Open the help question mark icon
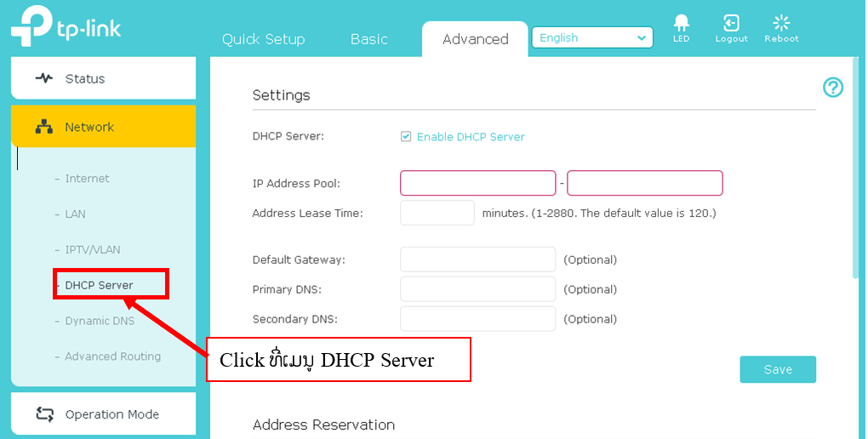868x439 pixels. click(x=832, y=88)
